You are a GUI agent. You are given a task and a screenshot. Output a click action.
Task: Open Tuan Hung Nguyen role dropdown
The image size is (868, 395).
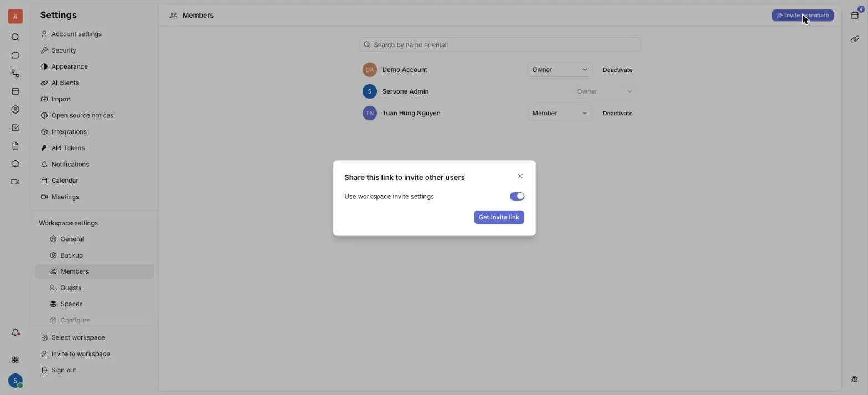(560, 113)
